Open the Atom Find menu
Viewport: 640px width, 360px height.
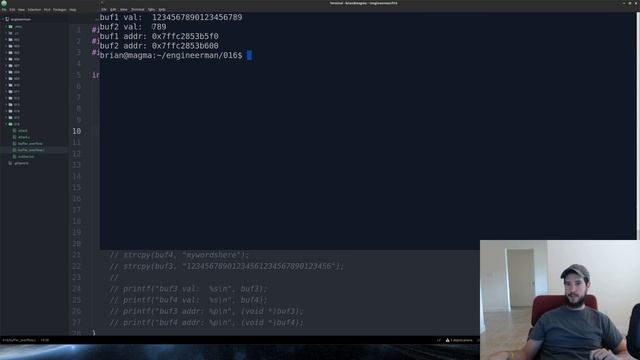[x=47, y=9]
